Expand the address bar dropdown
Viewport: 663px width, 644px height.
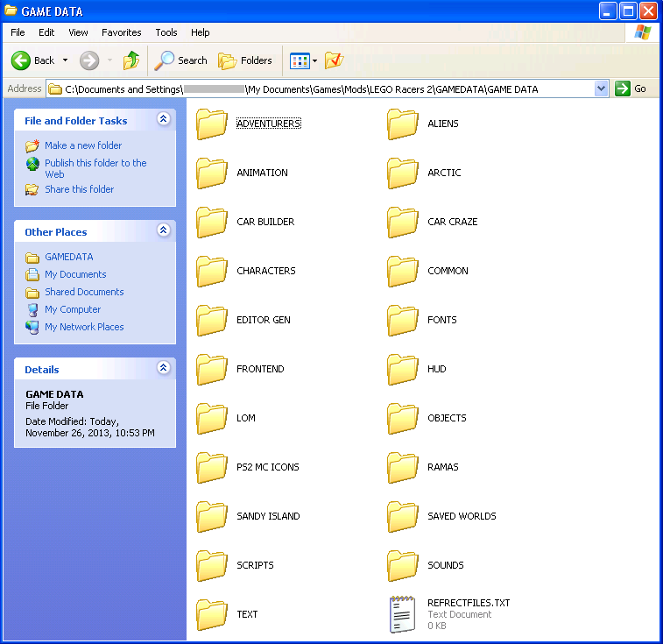coord(601,88)
